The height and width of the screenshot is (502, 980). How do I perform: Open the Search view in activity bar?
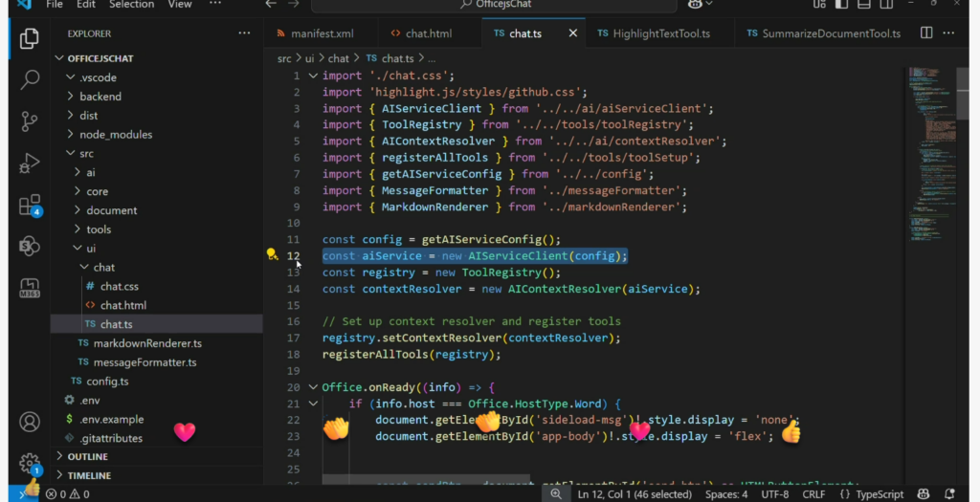(x=30, y=79)
